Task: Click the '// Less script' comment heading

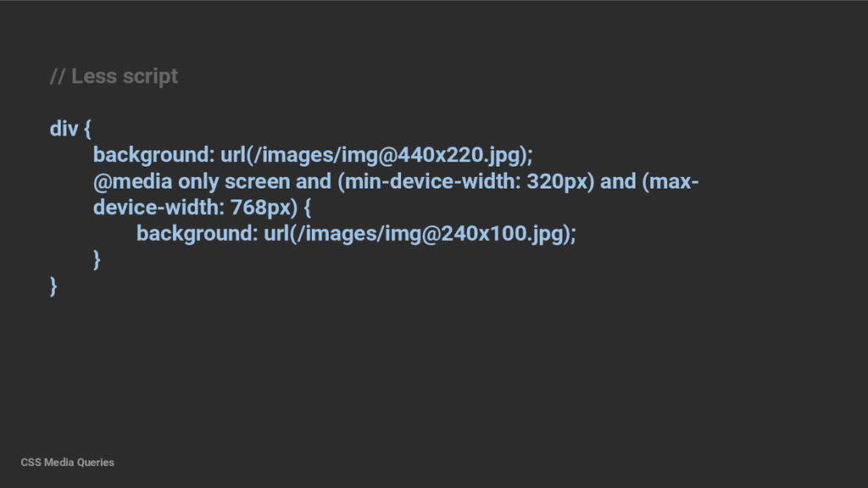Action: point(114,76)
